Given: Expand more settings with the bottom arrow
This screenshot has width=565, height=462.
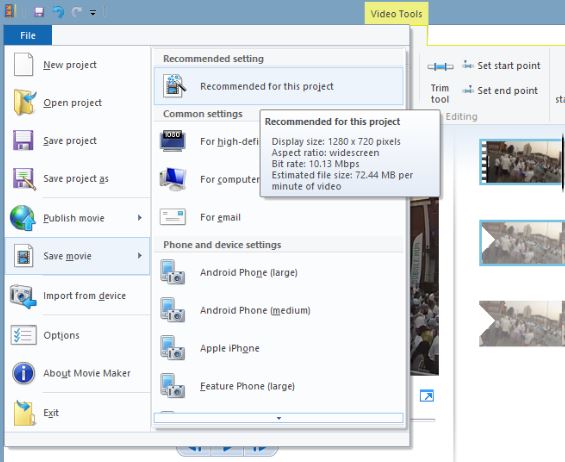Looking at the screenshot, I should (x=279, y=418).
